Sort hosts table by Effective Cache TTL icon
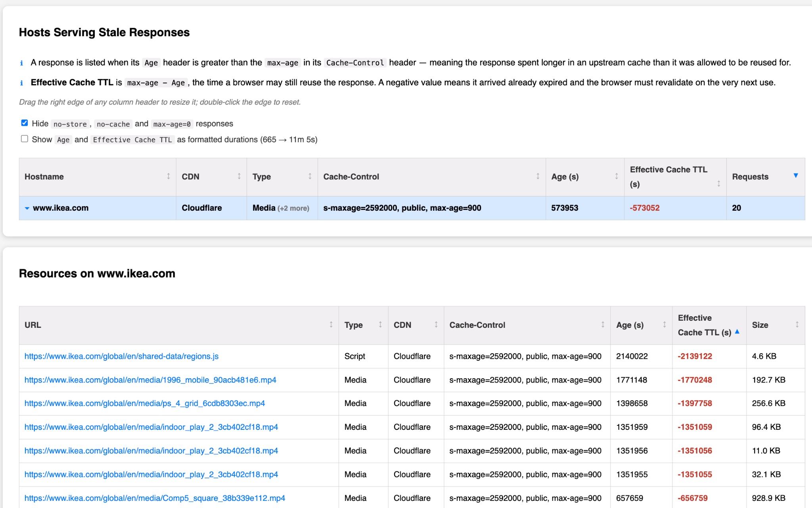812x508 pixels. [x=719, y=184]
